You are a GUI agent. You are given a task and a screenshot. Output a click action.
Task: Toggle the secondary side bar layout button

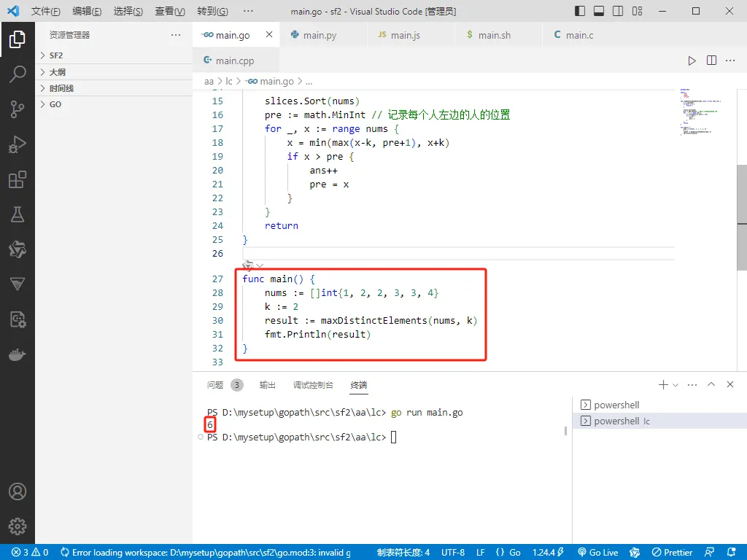[618, 11]
